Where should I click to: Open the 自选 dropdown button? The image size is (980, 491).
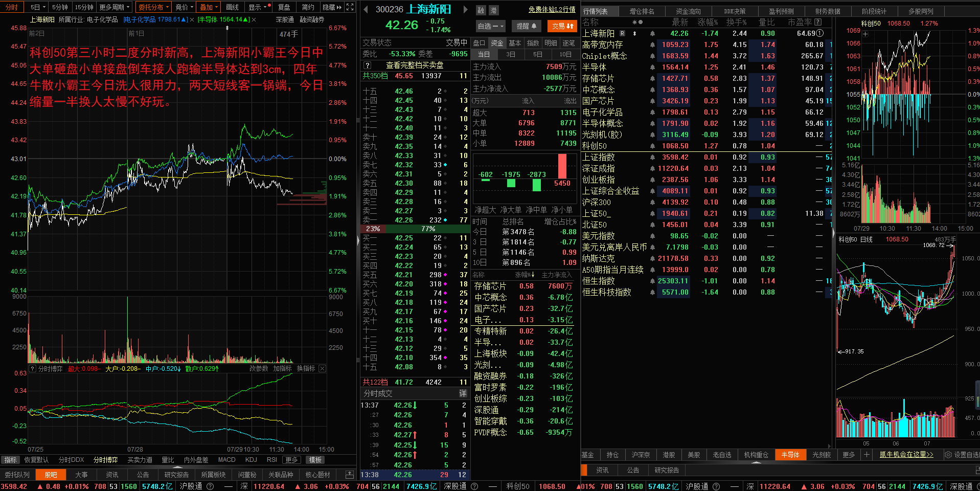pyautogui.click(x=490, y=26)
